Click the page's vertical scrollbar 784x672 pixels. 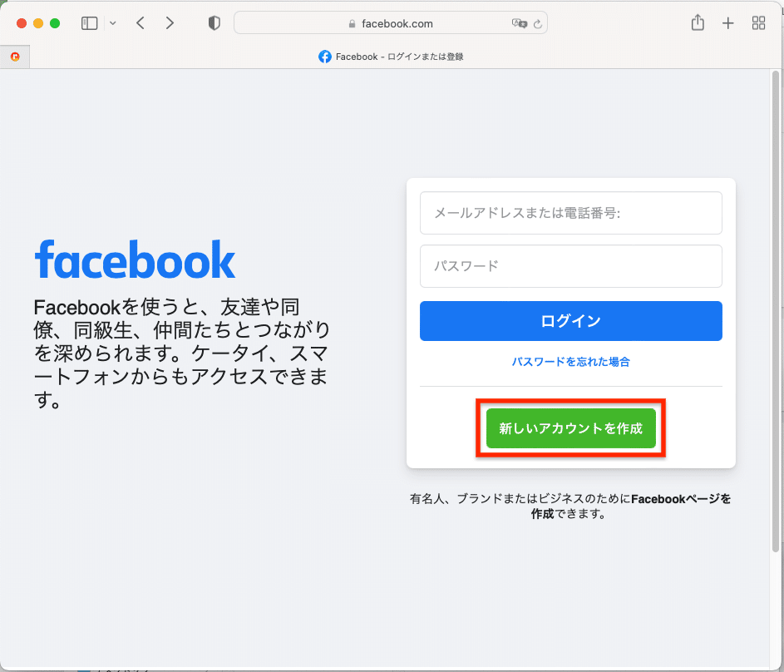pos(776,310)
